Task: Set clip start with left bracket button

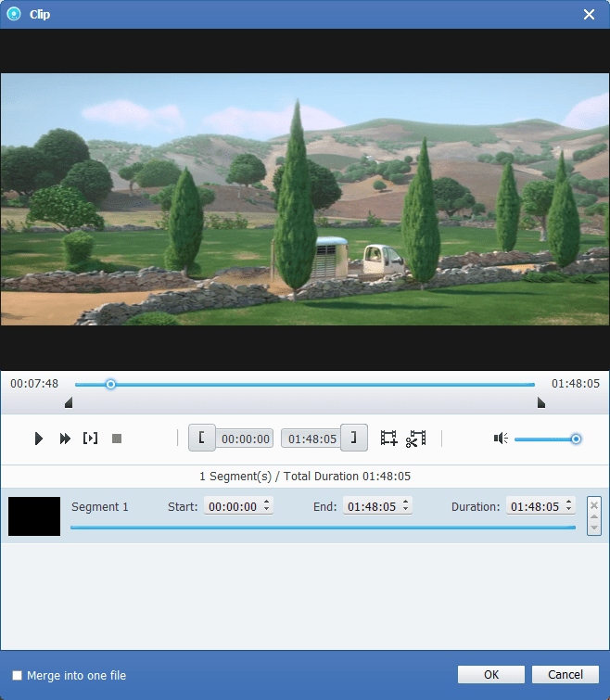Action: (x=202, y=438)
